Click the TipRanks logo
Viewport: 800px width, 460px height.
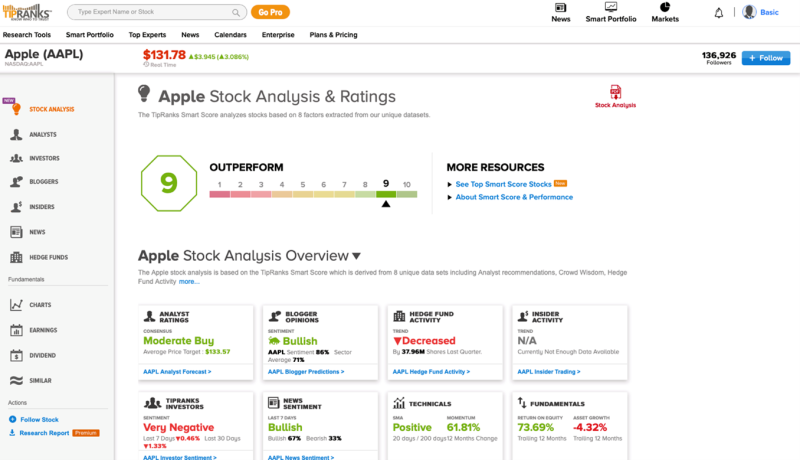click(27, 12)
